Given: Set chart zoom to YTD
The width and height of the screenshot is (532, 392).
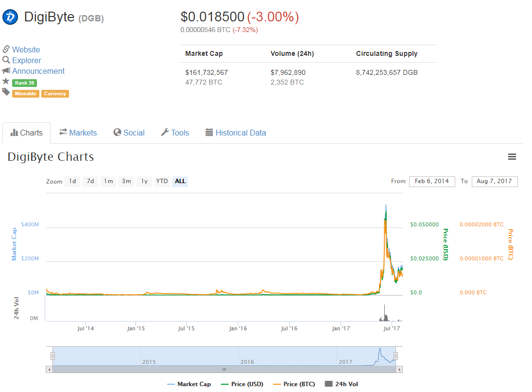Looking at the screenshot, I should (162, 181).
